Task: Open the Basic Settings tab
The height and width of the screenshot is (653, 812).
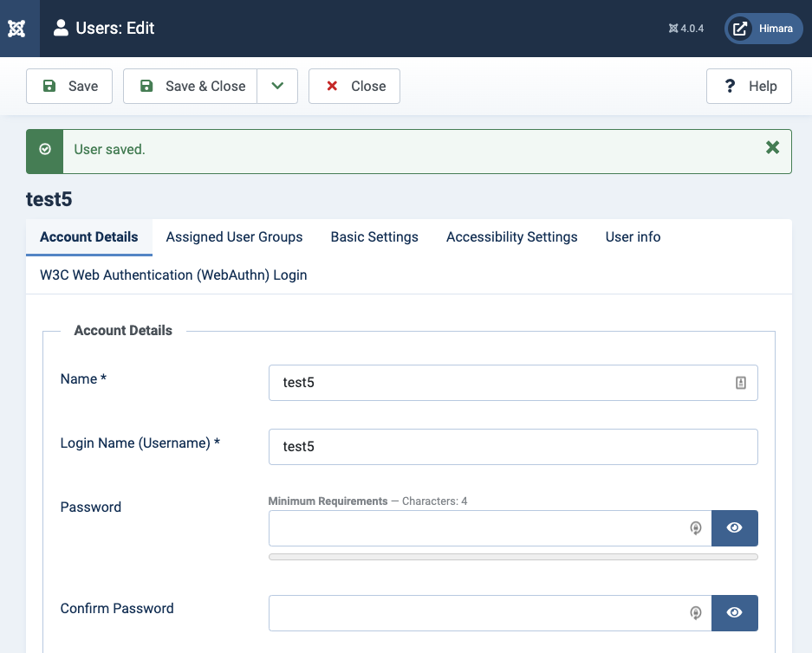Action: click(374, 237)
